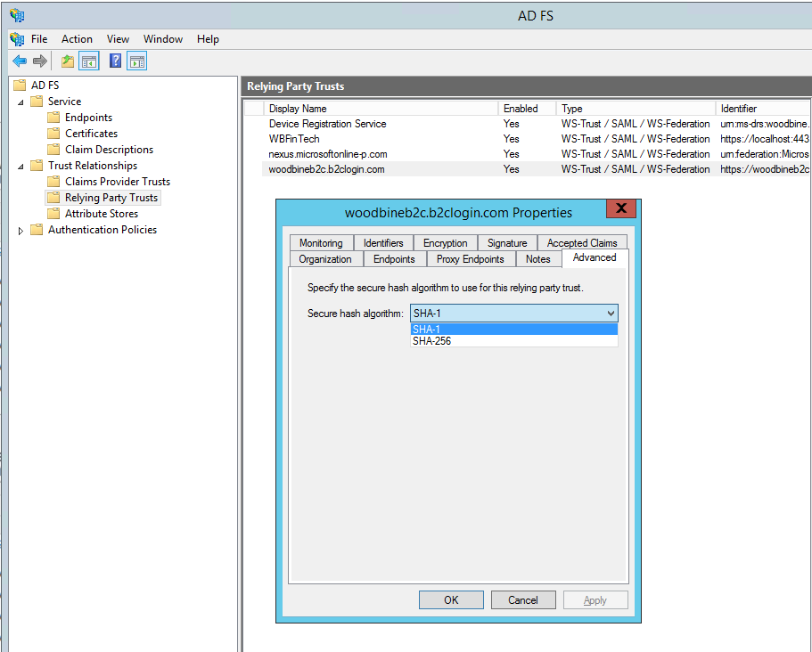Open the View menu

pyautogui.click(x=118, y=39)
